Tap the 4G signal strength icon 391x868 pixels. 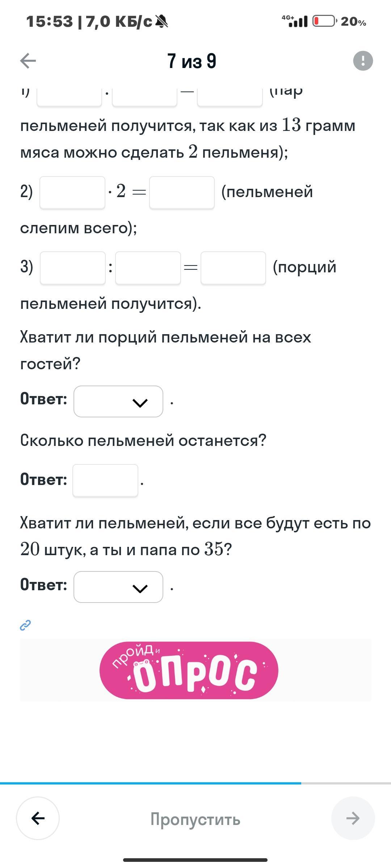click(x=295, y=21)
